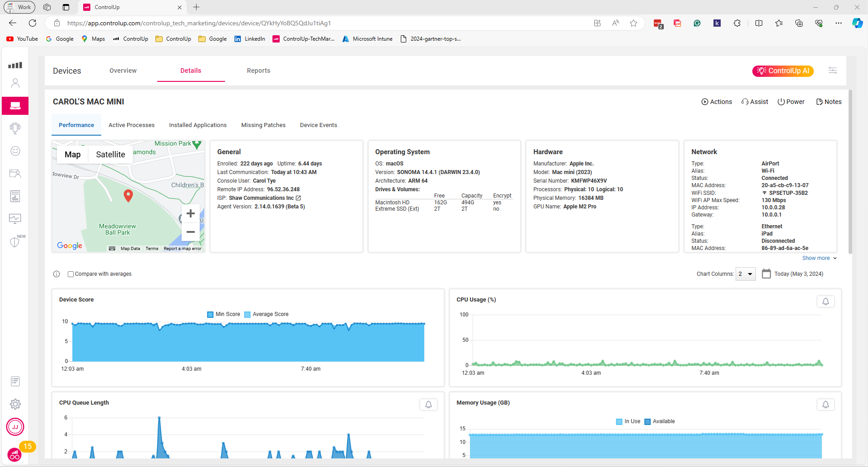Switch map to Satellite view
The image size is (868, 467).
click(110, 155)
